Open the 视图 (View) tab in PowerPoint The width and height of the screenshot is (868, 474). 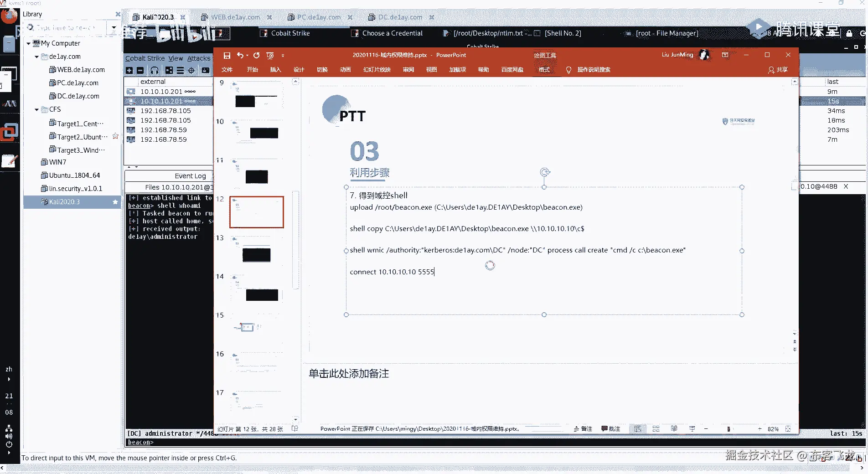coord(431,70)
